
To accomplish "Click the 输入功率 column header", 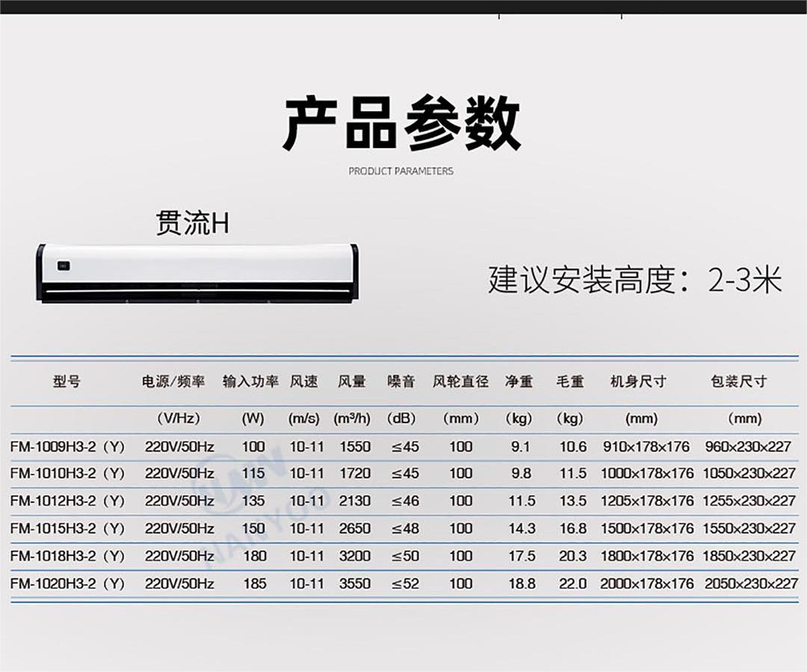I will (251, 381).
